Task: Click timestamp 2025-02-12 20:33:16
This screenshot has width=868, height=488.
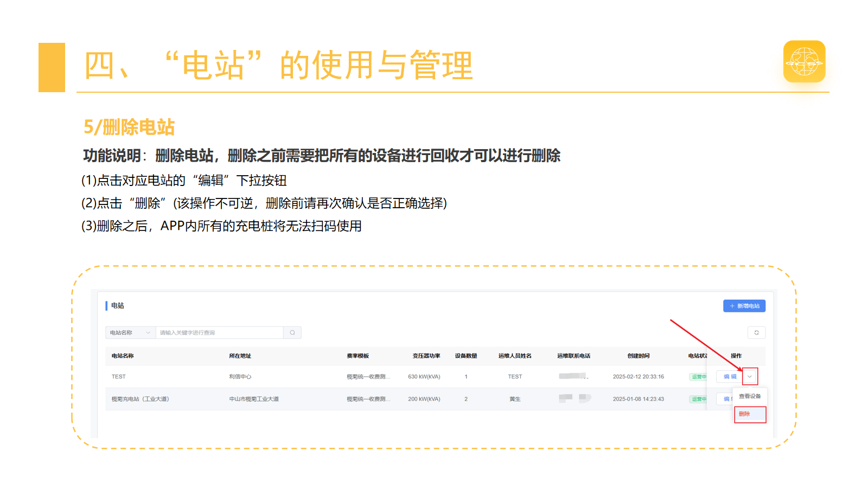Action: [639, 376]
